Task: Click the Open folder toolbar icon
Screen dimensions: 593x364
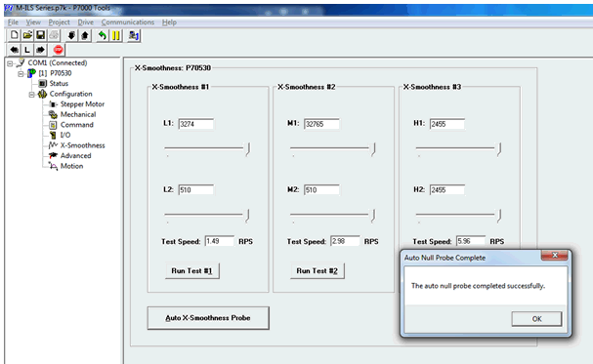Action: point(27,35)
